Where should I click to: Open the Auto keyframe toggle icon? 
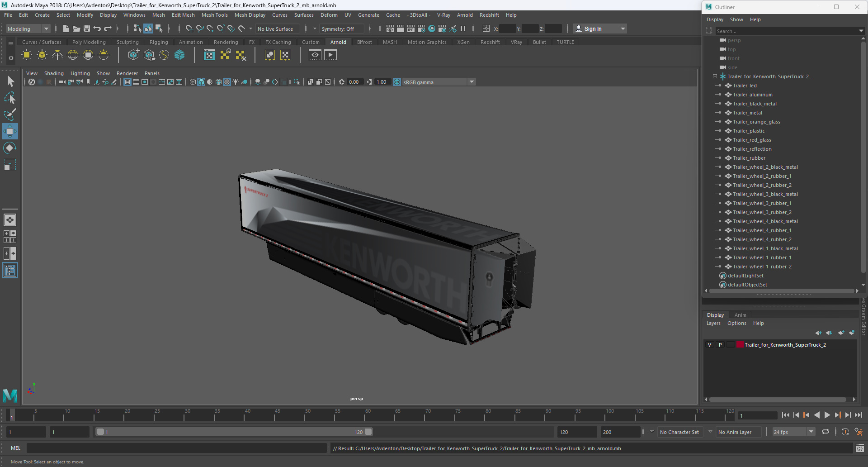coord(845,432)
